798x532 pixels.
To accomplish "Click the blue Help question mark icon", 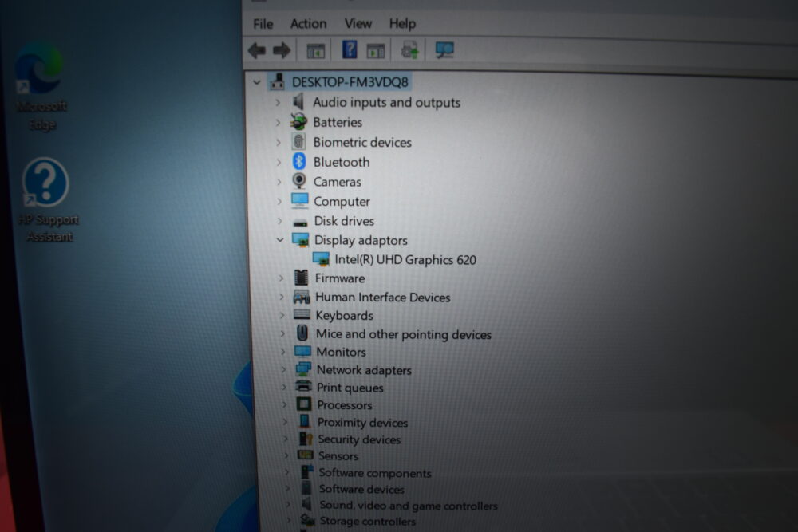I will click(x=350, y=49).
